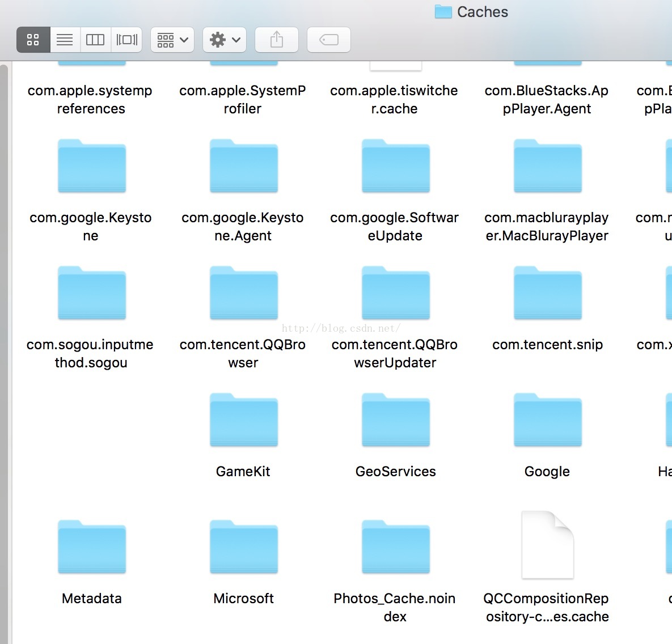The width and height of the screenshot is (672, 644).
Task: Open the item arrangement dropdown
Action: pyautogui.click(x=172, y=40)
